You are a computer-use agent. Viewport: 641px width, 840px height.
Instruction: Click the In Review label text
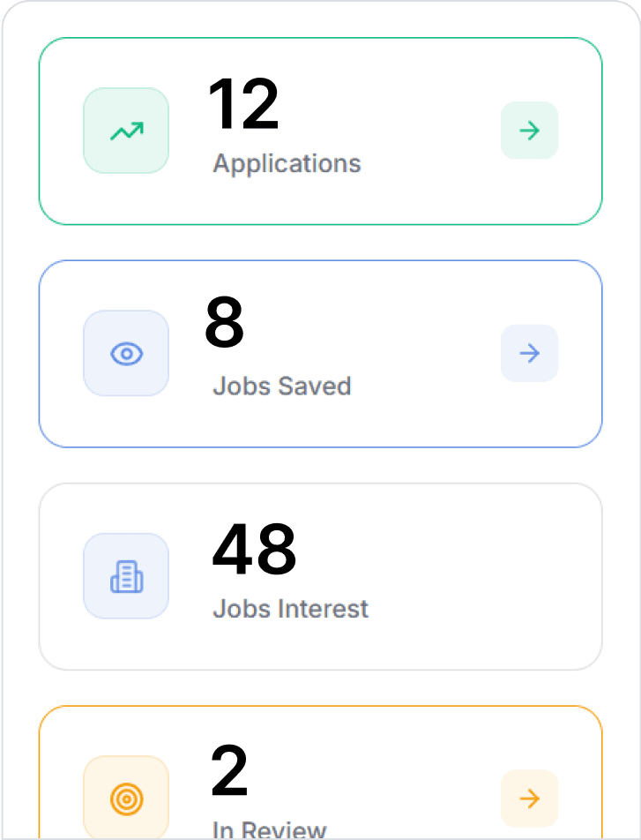pyautogui.click(x=269, y=829)
